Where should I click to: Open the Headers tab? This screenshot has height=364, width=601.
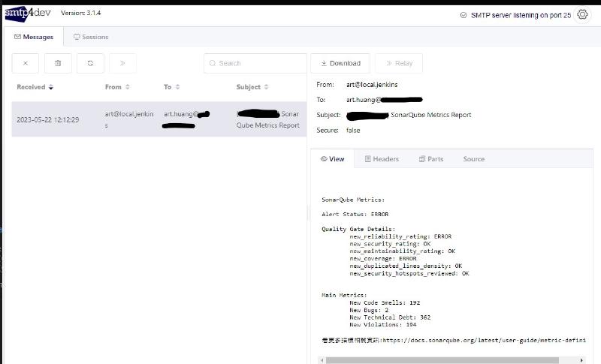click(382, 159)
